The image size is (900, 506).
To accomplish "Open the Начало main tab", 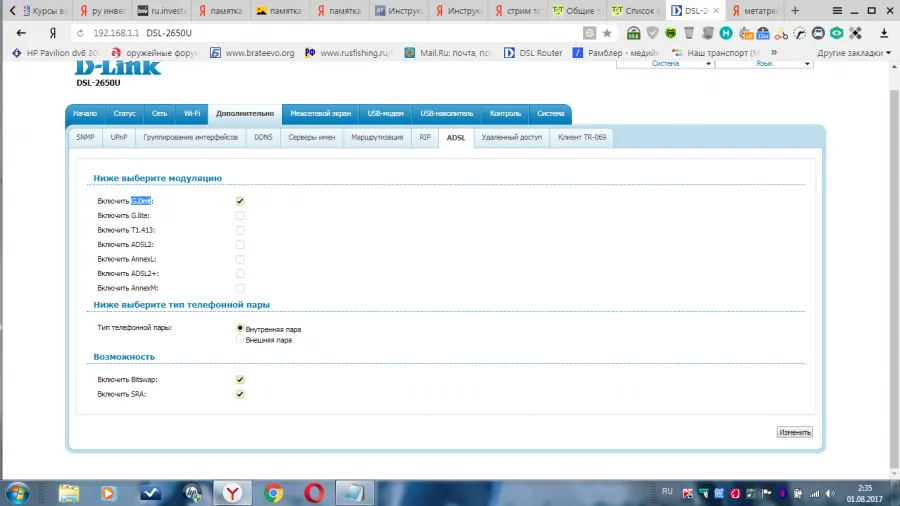I will [85, 114].
